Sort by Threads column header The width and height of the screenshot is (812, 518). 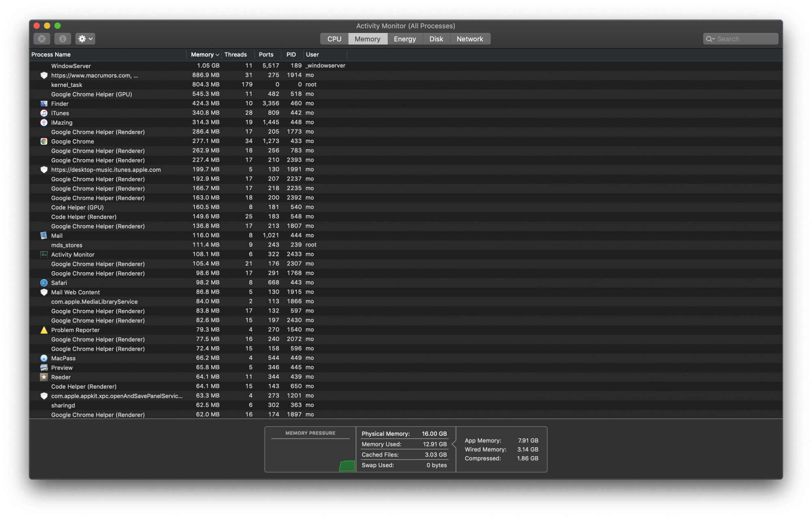coord(235,54)
